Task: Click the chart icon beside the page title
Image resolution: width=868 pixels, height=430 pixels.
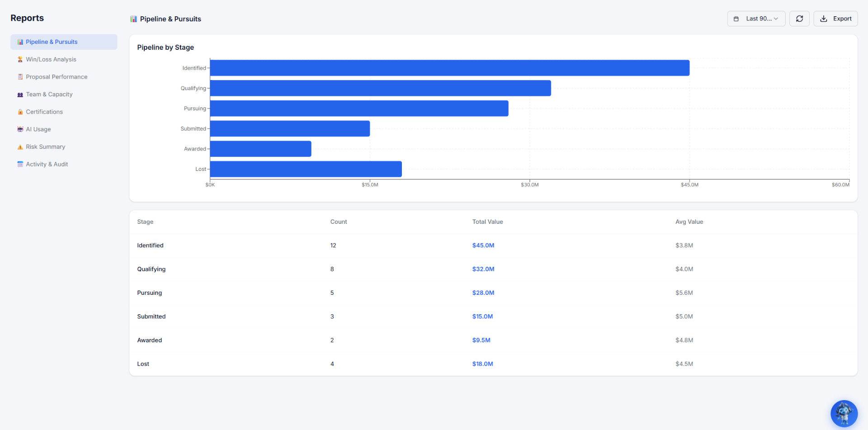Action: tap(133, 19)
